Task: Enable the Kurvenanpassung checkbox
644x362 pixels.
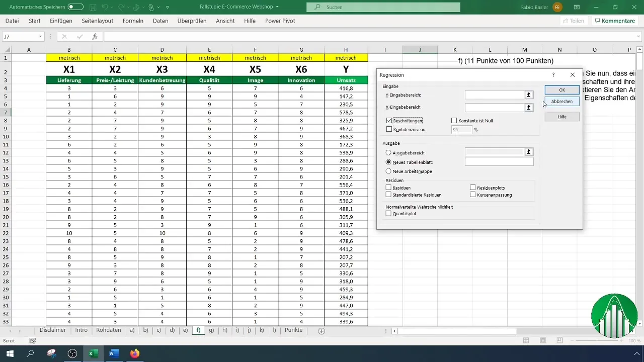Action: click(473, 195)
